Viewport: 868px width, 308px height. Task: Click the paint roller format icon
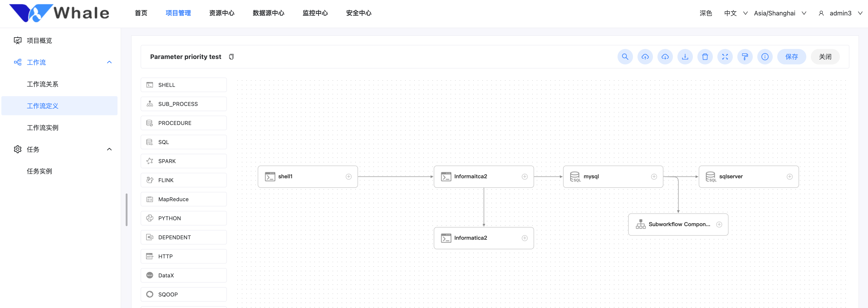point(745,57)
